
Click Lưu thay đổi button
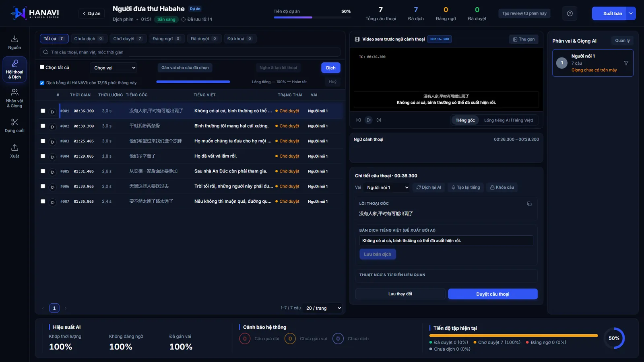[400, 294]
